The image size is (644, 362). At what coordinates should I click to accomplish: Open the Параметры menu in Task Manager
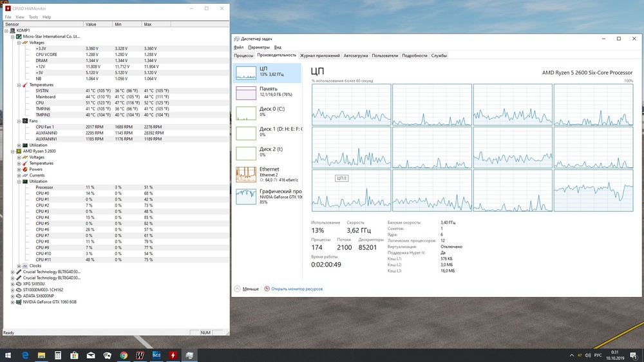coord(259,47)
